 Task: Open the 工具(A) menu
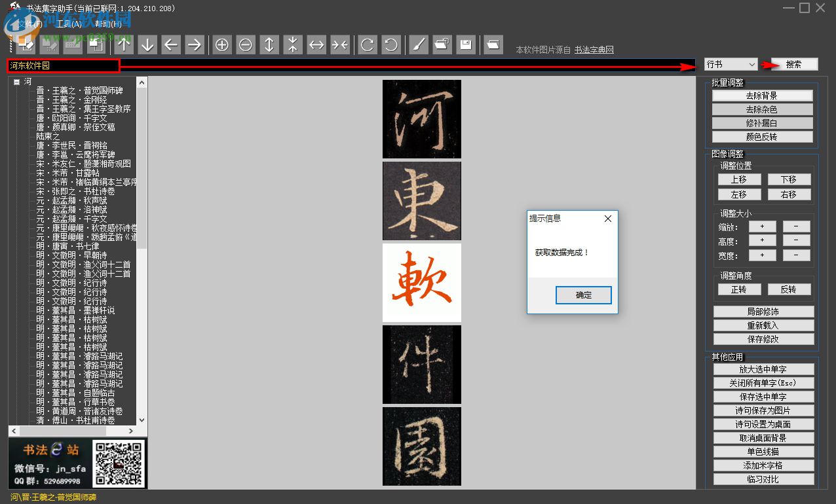69,24
